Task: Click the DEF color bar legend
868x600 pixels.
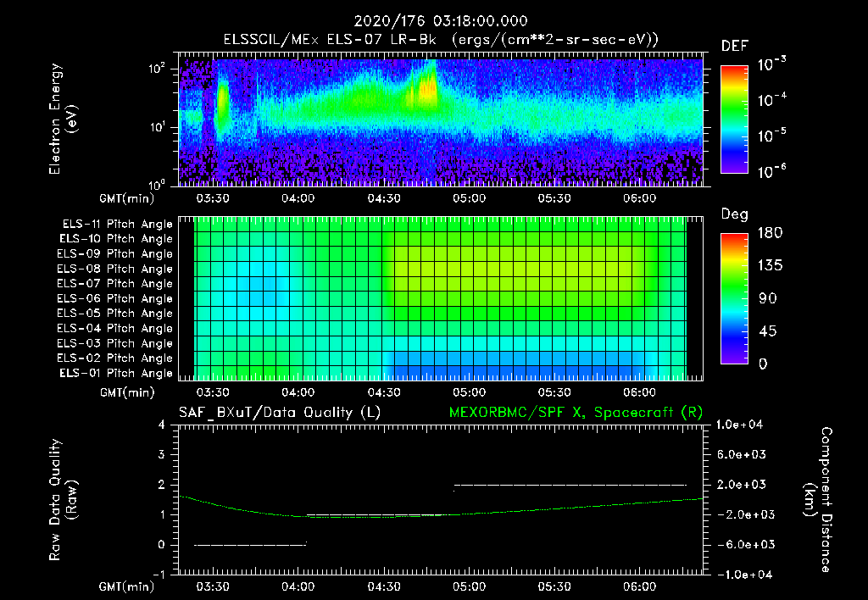Action: [734, 119]
